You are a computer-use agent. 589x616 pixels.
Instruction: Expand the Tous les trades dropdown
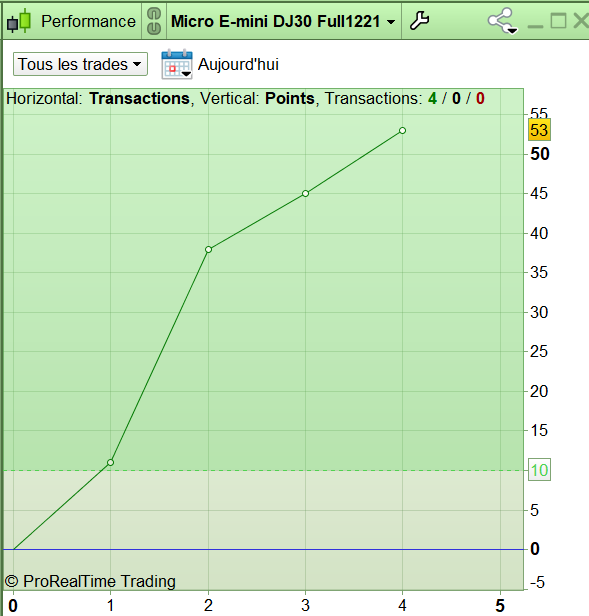point(80,64)
